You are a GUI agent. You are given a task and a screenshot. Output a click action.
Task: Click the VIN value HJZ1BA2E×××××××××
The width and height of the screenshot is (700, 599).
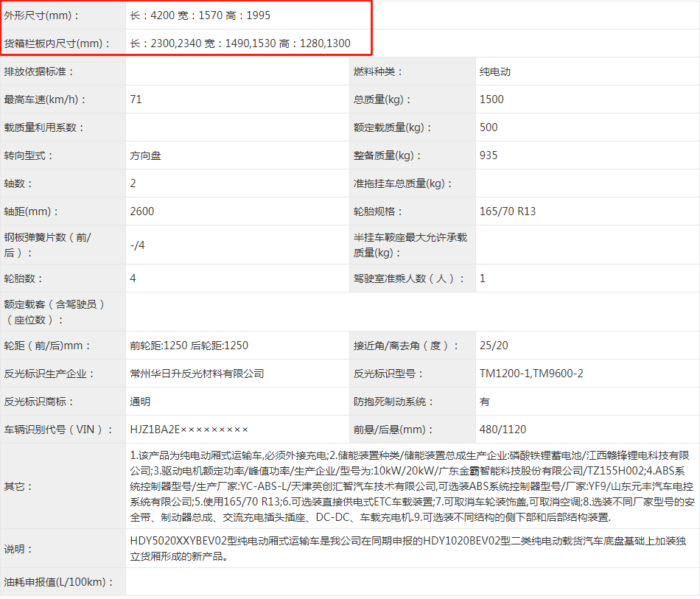coord(189,430)
